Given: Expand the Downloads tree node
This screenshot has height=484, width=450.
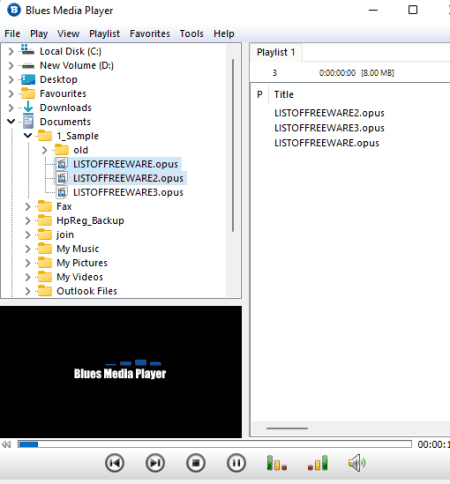Looking at the screenshot, I should (11, 108).
